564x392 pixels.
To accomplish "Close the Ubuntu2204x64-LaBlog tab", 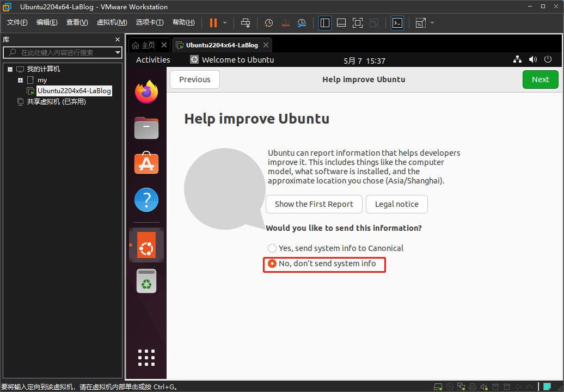I will point(266,45).
